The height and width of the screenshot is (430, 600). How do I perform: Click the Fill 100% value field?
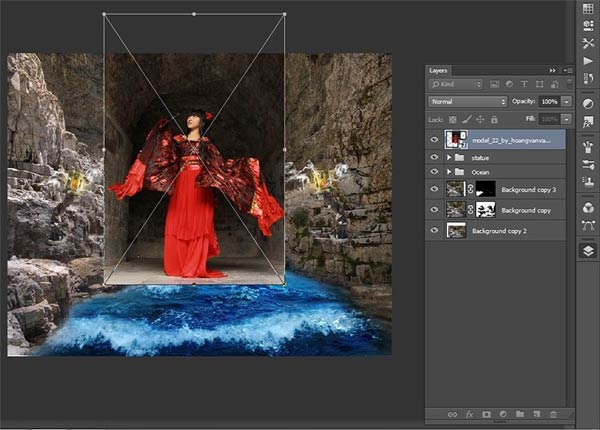[549, 119]
